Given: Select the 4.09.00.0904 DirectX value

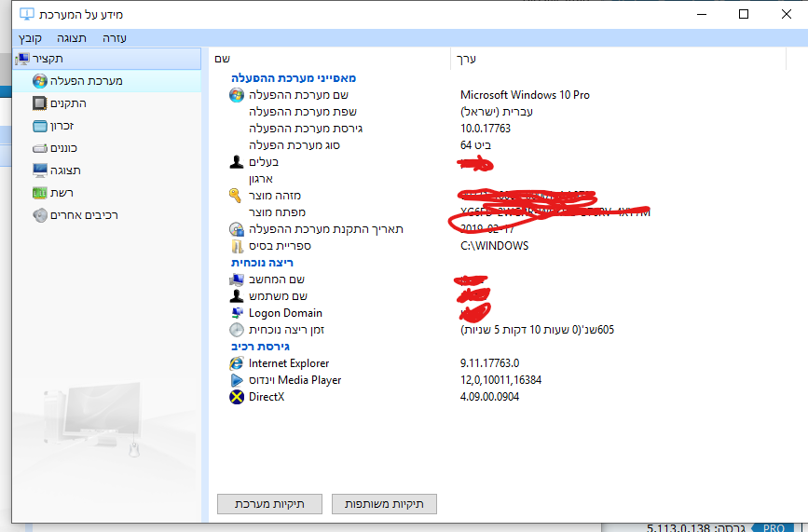Looking at the screenshot, I should [x=489, y=397].
